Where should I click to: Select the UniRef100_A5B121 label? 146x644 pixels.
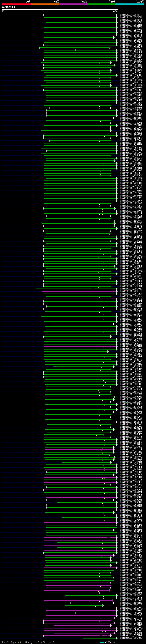(131, 70)
